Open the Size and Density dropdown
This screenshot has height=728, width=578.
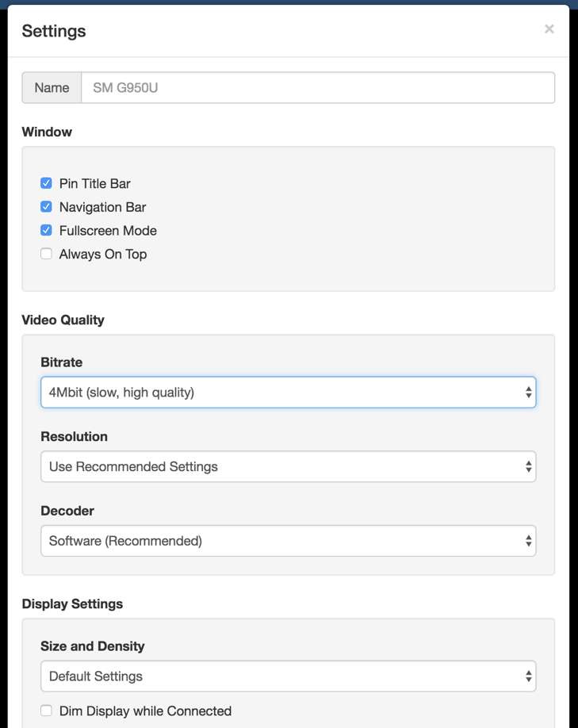pyautogui.click(x=278, y=676)
